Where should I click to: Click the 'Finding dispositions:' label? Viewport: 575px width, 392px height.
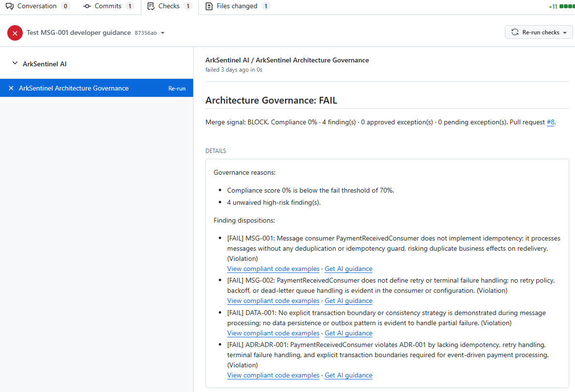tap(244, 220)
